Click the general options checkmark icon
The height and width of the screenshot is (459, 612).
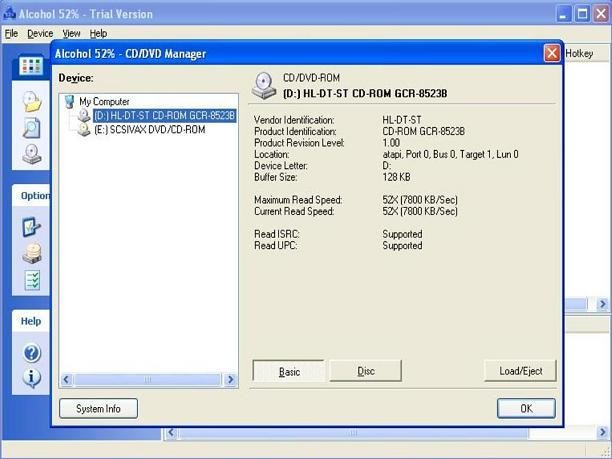click(32, 227)
